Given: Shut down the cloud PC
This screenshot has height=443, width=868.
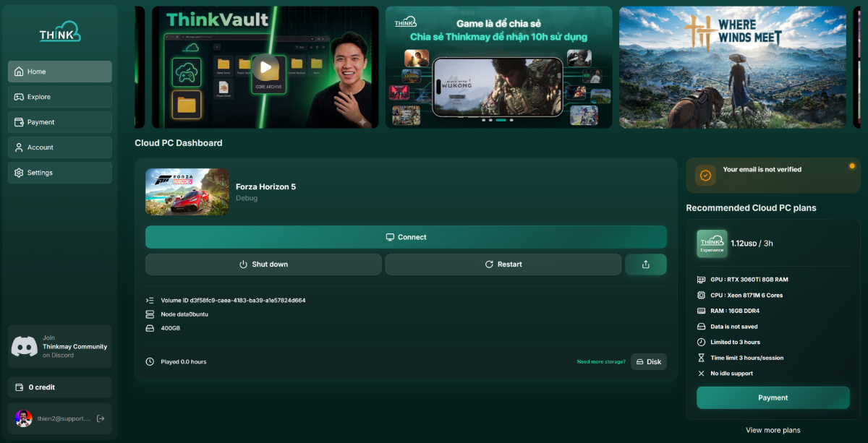Looking at the screenshot, I should [263, 264].
